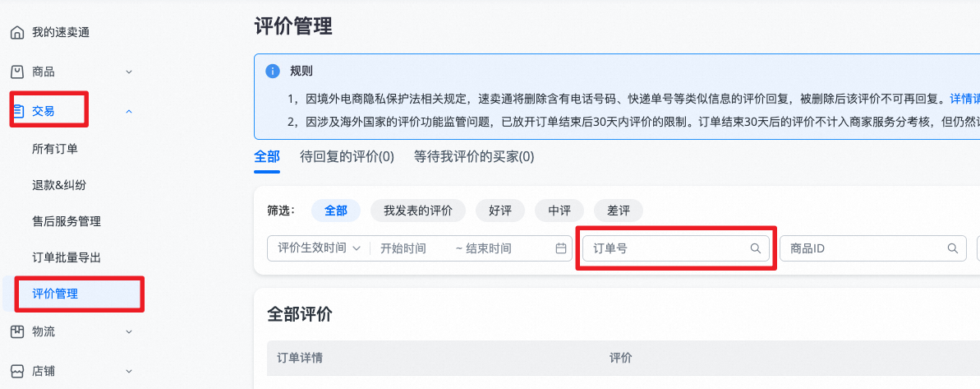Viewport: 980px width, 389px height.
Task: Select the 全部 filter pill
Action: pyautogui.click(x=336, y=211)
